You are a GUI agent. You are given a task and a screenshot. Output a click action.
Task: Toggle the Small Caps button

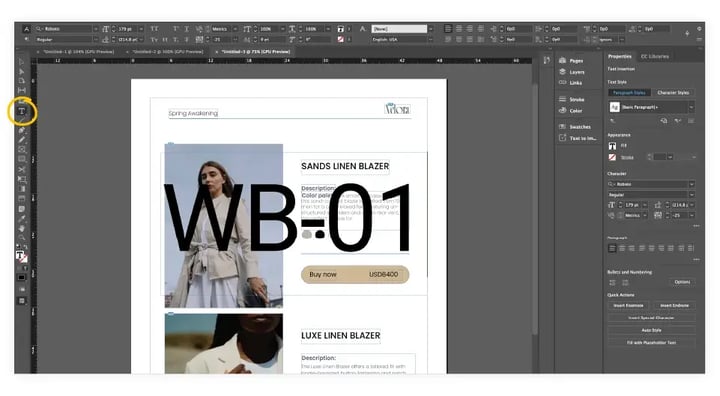click(154, 40)
